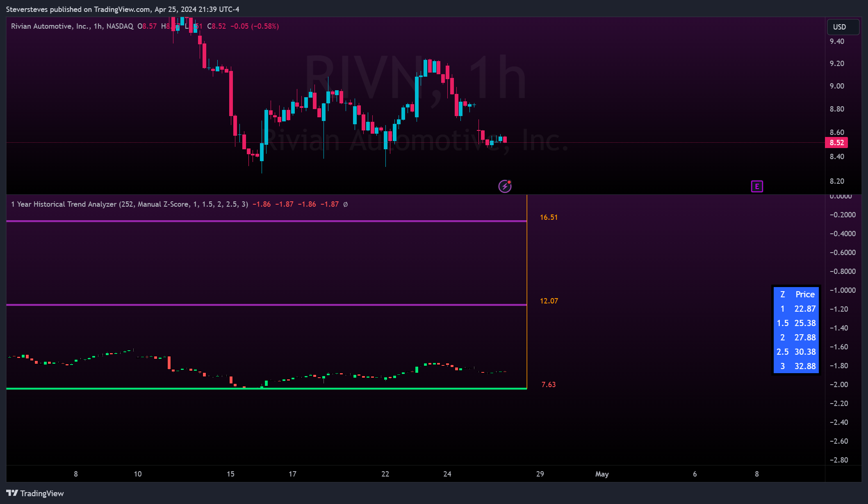Image resolution: width=868 pixels, height=504 pixels.
Task: Click the 9.40 price scale label
Action: click(837, 41)
